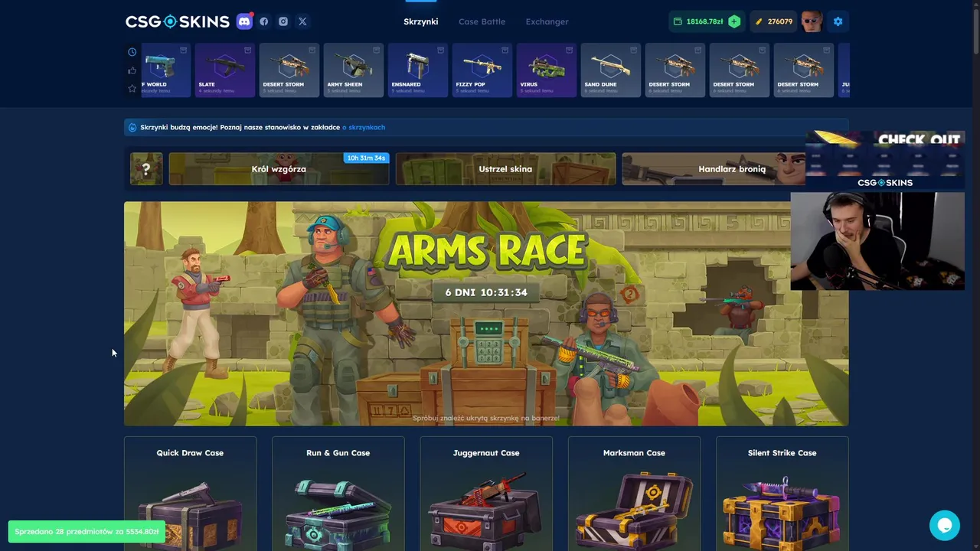Screen dimensions: 980x551
Task: Open the Ustrzel skina event
Action: [505, 169]
